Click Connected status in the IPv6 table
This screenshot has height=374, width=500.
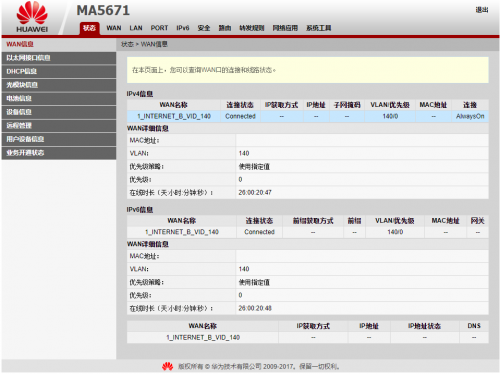click(259, 232)
